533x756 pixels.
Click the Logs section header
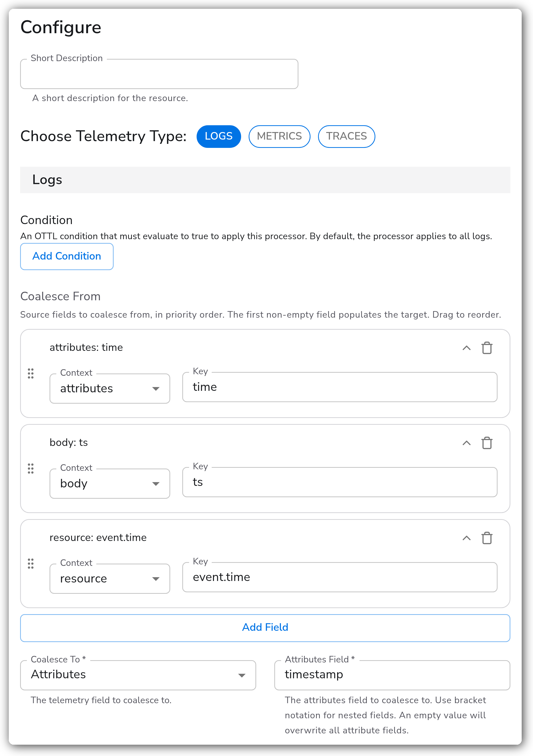[x=265, y=180]
